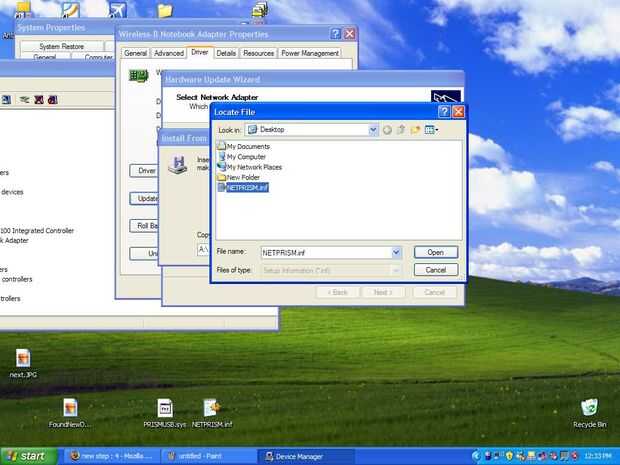Screen dimensions: 620x465
Task: Select the NETPRISM.inf desktop icon
Action: [212, 413]
